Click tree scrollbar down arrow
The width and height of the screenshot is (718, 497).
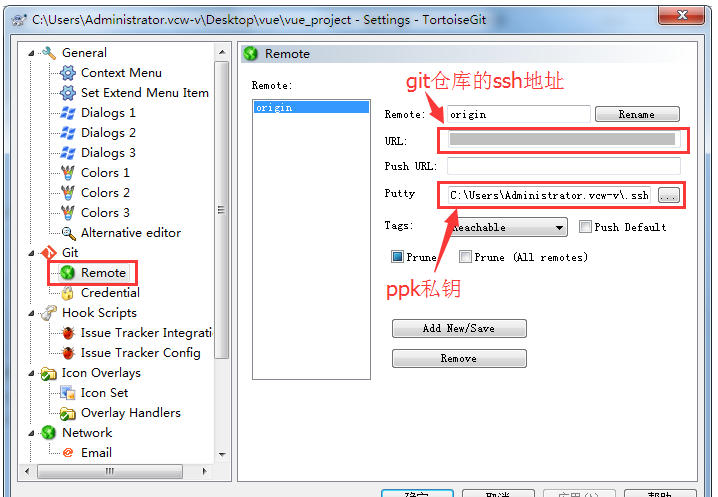click(222, 454)
